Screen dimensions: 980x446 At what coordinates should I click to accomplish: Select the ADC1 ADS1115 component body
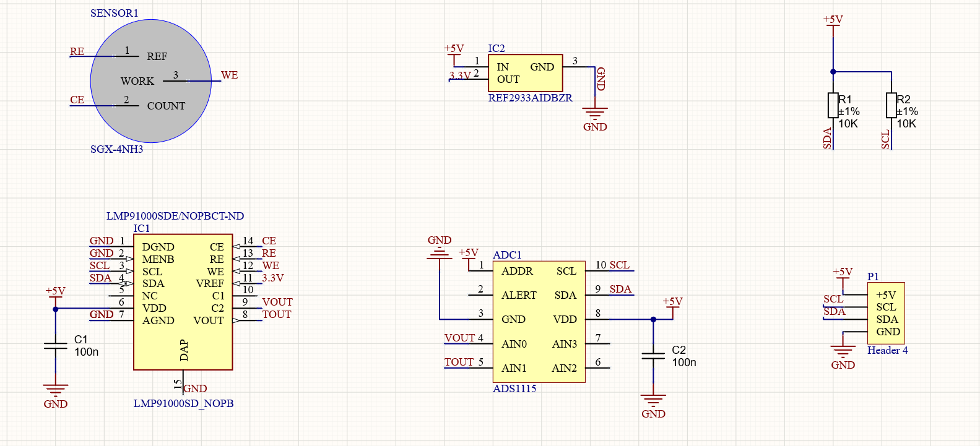(x=539, y=322)
